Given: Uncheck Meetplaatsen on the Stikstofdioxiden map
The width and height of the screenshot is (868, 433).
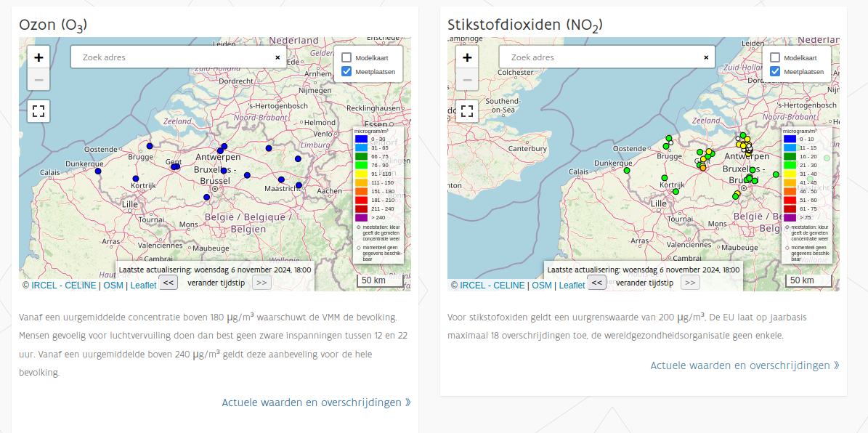Looking at the screenshot, I should click(775, 72).
